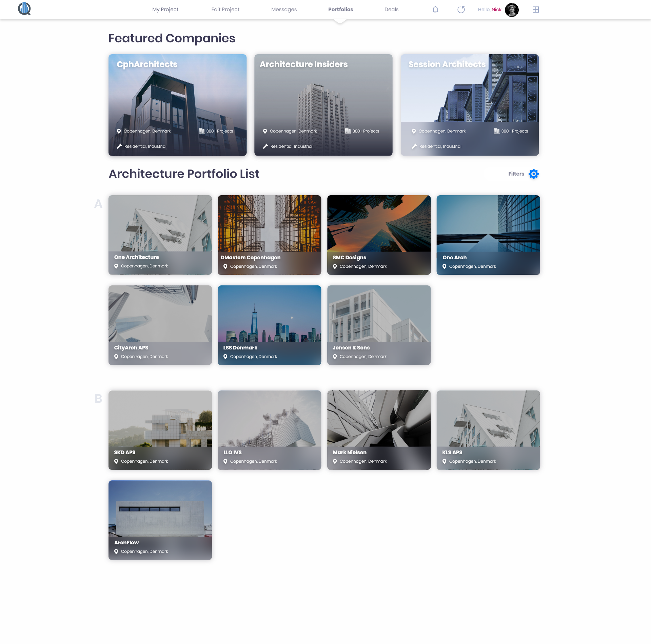The image size is (651, 644).
Task: Click the app logo in header
Action: (x=24, y=9)
